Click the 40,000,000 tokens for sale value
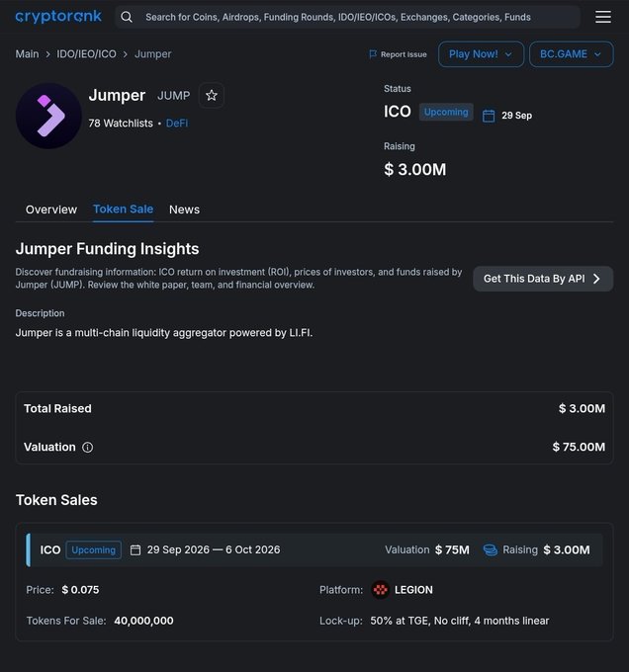Image resolution: width=629 pixels, height=672 pixels. click(143, 621)
